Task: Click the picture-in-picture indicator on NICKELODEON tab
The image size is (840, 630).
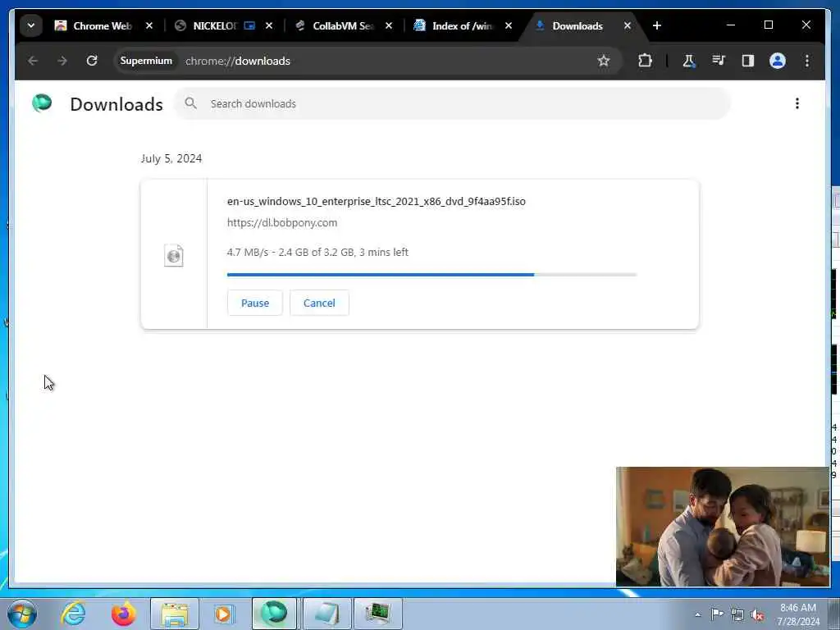Action: (x=249, y=25)
